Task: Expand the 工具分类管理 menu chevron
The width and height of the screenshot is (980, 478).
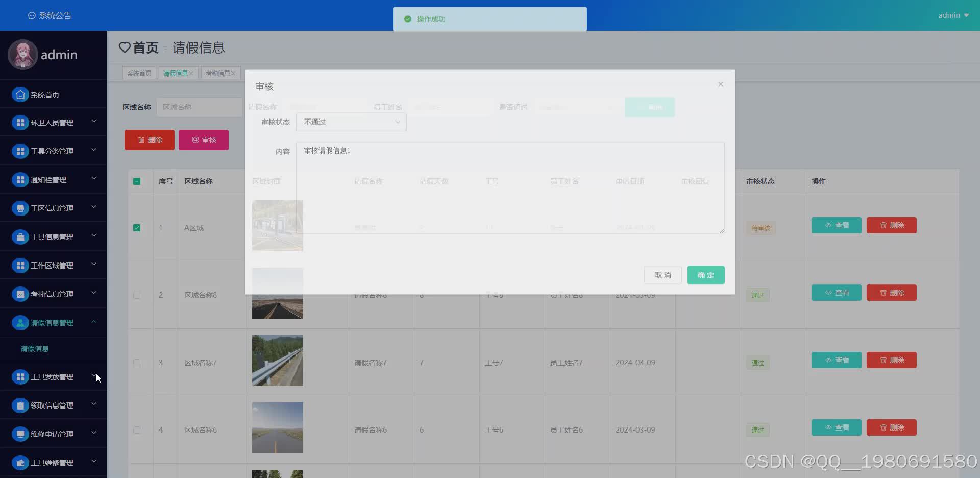Action: [x=94, y=150]
